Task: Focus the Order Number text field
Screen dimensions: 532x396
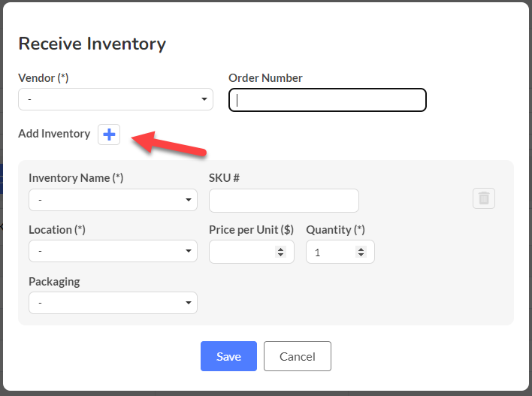Action: pos(328,100)
